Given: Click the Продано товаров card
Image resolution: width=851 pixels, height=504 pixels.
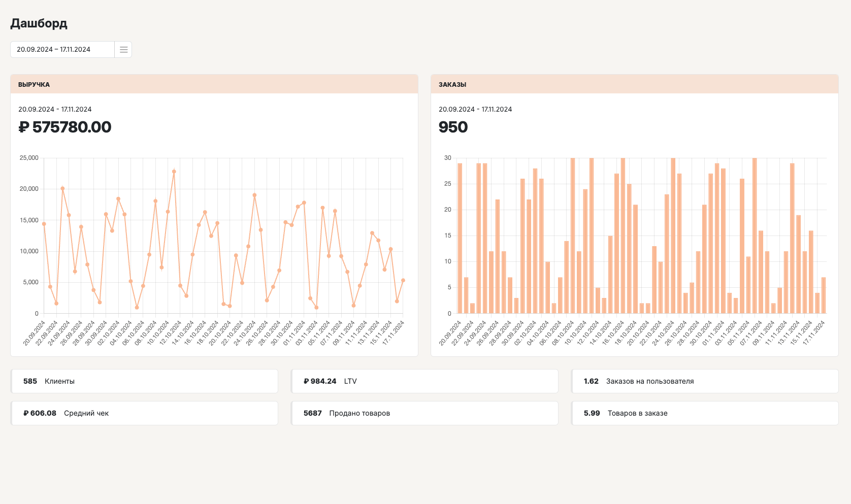Looking at the screenshot, I should point(424,413).
